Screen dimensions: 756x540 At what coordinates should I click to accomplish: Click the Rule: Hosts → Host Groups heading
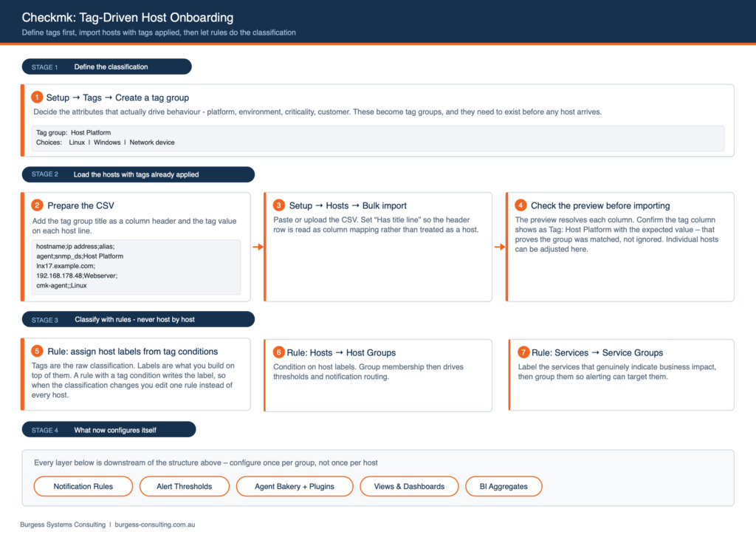tap(341, 352)
